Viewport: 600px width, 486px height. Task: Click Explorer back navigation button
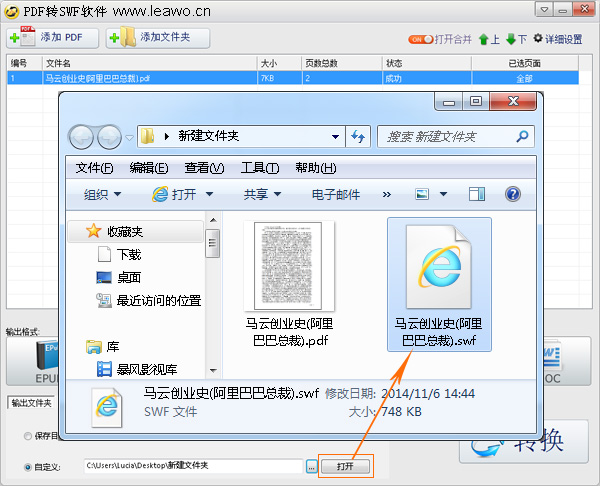point(81,137)
